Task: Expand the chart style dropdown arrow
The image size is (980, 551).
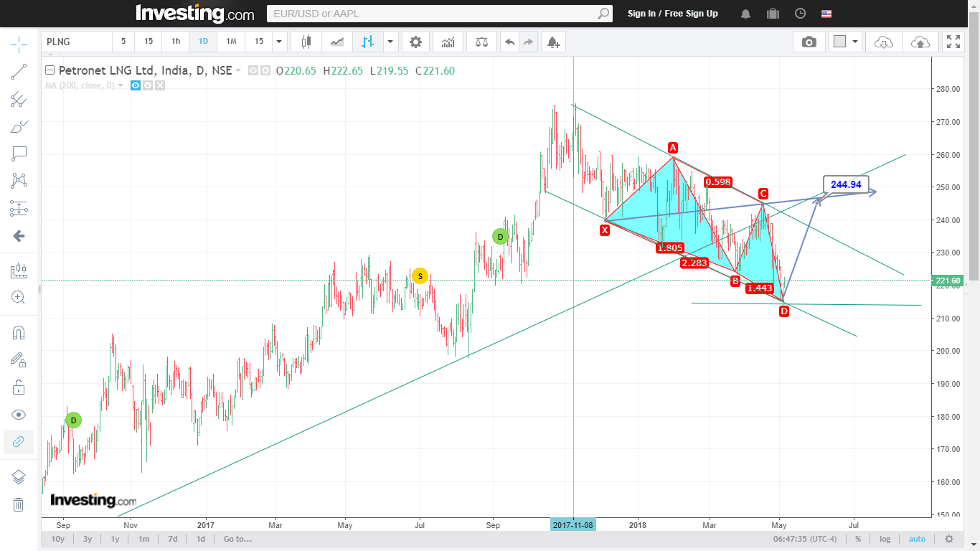Action: pyautogui.click(x=390, y=42)
